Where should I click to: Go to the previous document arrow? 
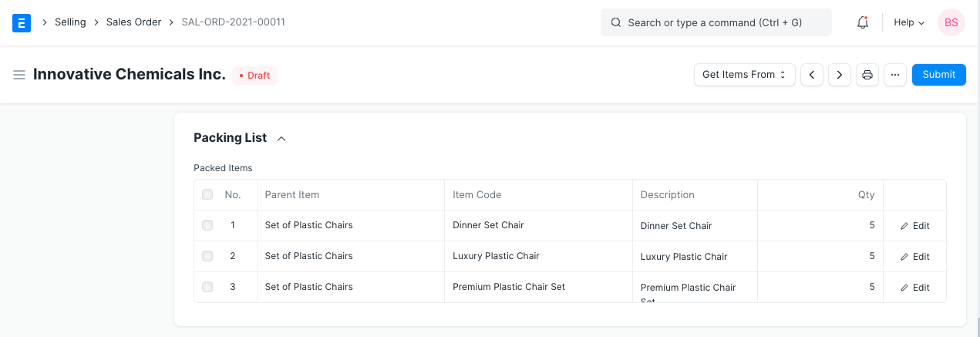(x=812, y=75)
